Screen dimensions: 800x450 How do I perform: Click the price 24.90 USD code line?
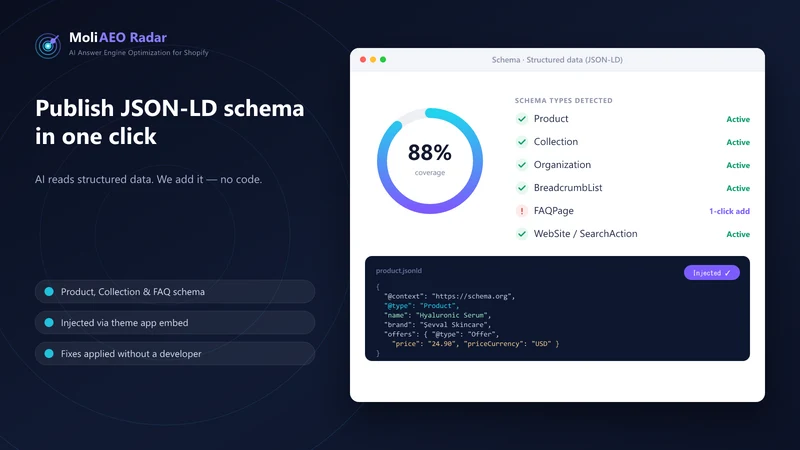click(475, 344)
